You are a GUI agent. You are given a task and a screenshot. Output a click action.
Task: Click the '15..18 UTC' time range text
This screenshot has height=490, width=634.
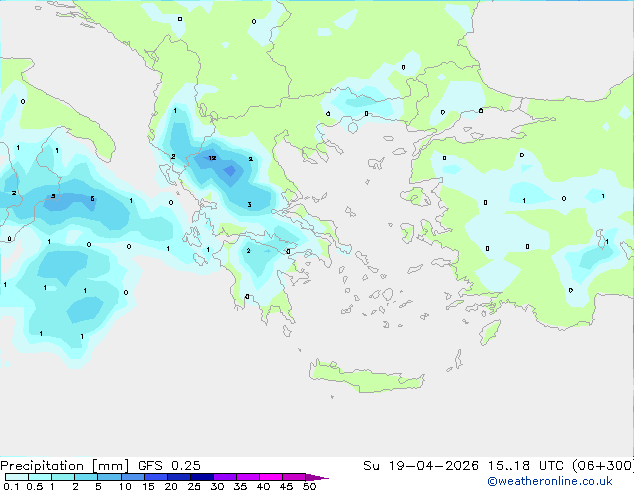526,466
